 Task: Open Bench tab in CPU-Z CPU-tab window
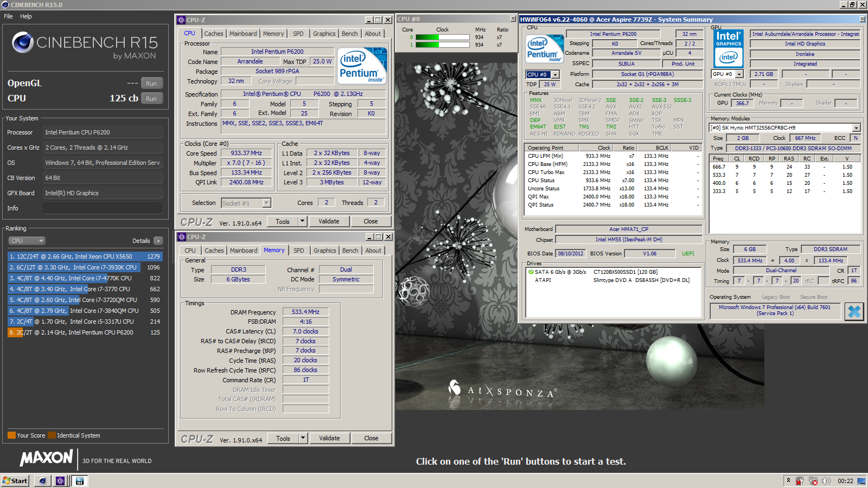(350, 34)
